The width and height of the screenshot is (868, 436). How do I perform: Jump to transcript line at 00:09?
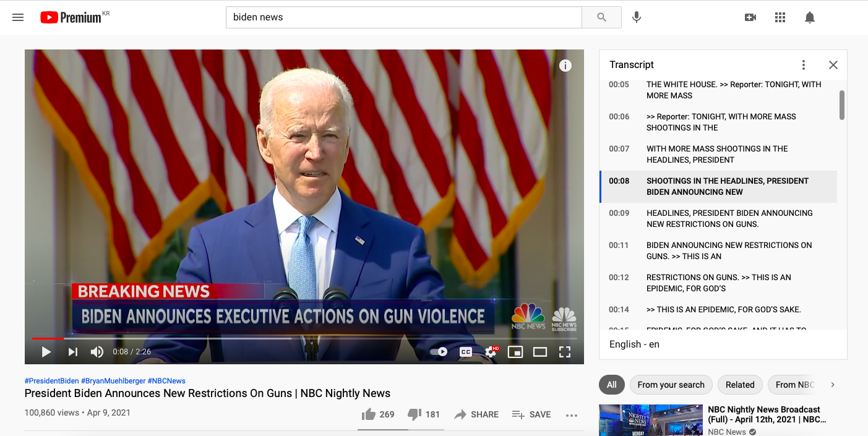click(718, 219)
